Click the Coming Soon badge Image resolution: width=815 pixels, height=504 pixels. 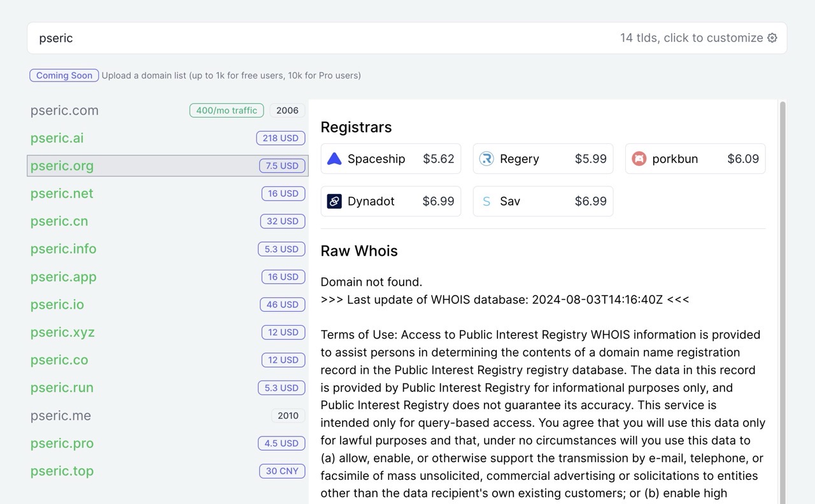64,75
